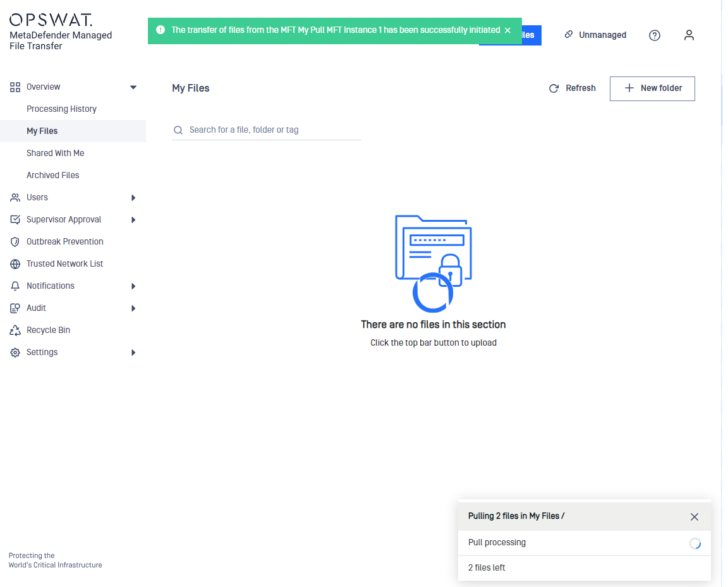This screenshot has height=587, width=728.
Task: Expand the Settings submenu arrow
Action: [x=133, y=353]
